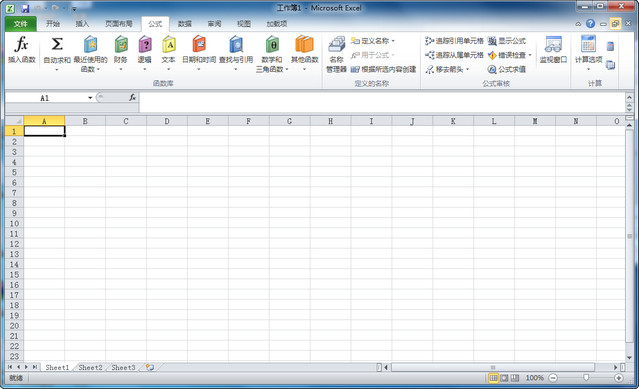
Task: Select the Sheet3 worksheet tab
Action: click(x=123, y=367)
